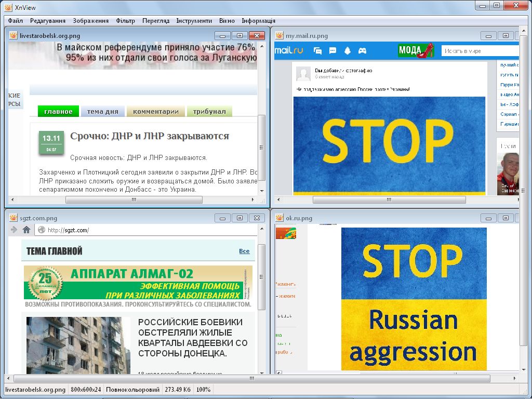Open the Файл menu
532x399 pixels.
tap(15, 21)
